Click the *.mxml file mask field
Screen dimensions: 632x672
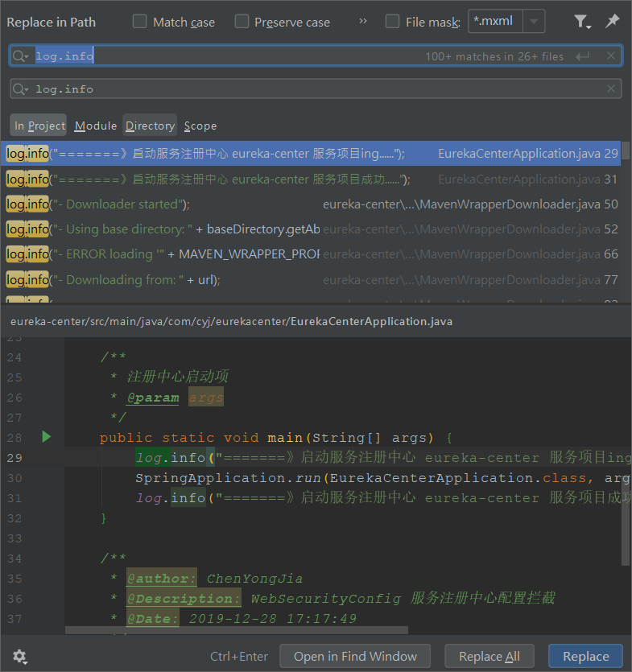click(496, 21)
